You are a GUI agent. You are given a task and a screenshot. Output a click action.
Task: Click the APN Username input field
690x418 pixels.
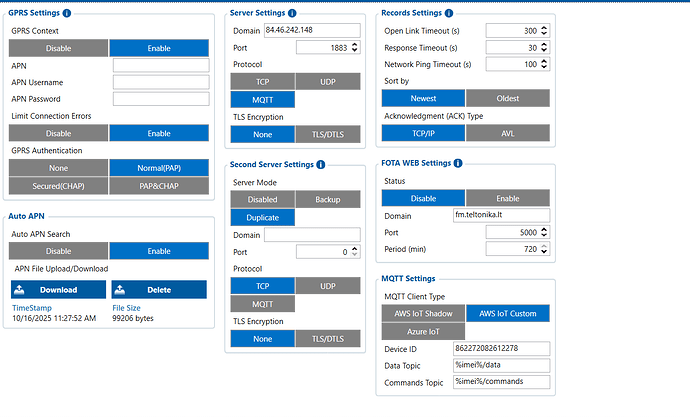click(160, 82)
